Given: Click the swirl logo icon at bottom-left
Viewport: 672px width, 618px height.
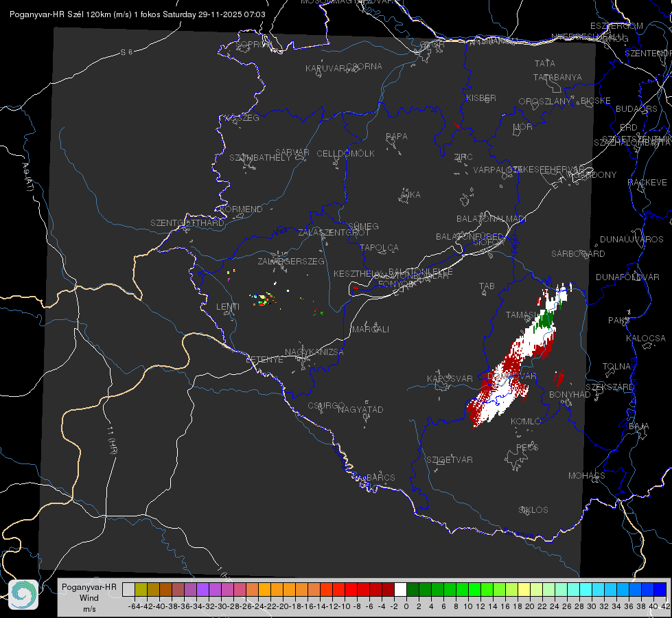Looking at the screenshot, I should pyautogui.click(x=23, y=595).
